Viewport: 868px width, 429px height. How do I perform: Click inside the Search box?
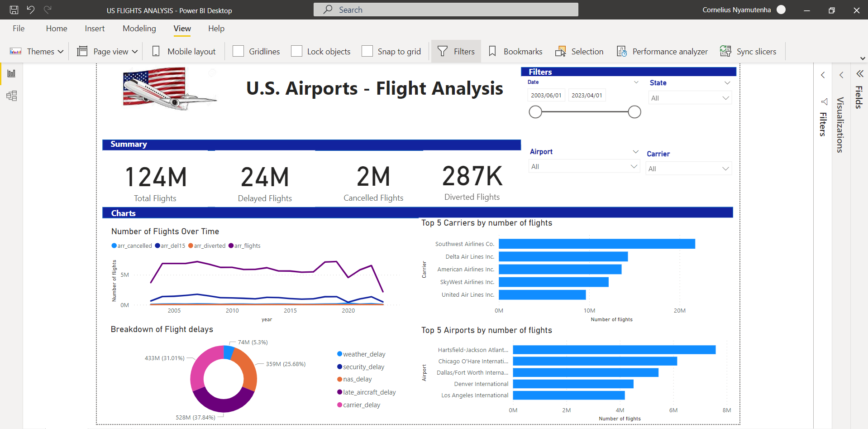(x=446, y=10)
